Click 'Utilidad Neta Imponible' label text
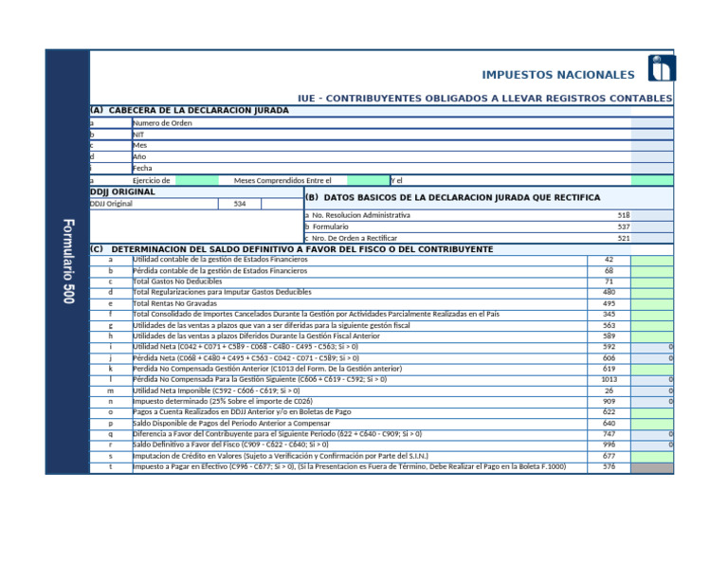 point(216,390)
